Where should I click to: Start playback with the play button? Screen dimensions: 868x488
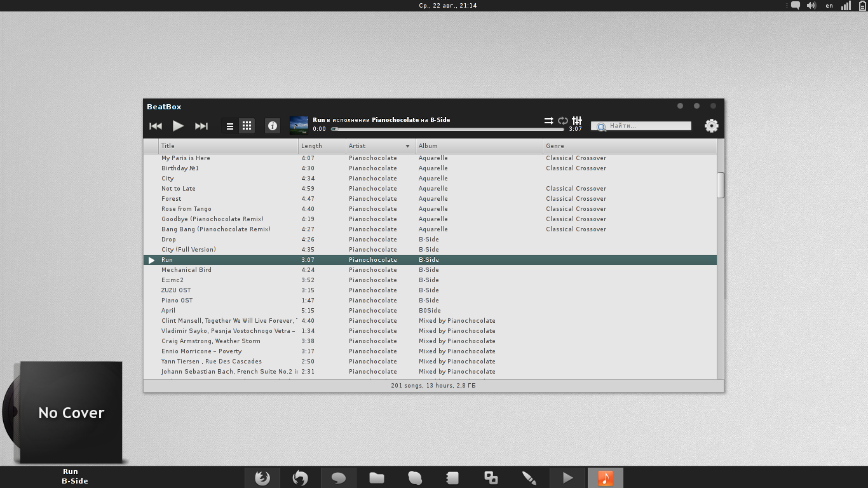coord(179,126)
